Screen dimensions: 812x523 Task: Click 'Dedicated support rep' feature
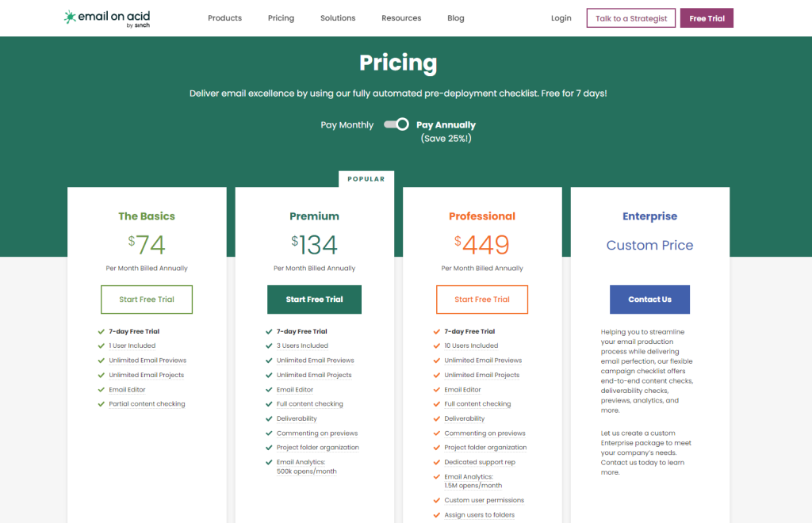pyautogui.click(x=480, y=462)
